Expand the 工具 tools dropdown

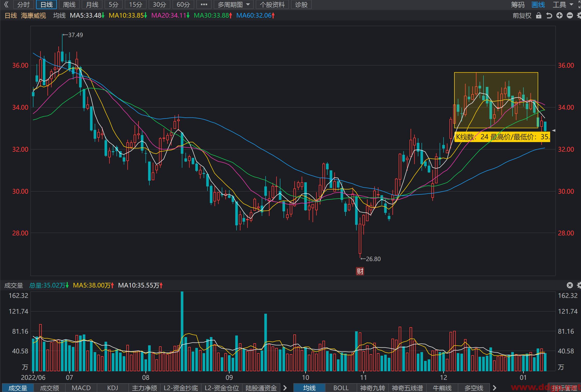[x=563, y=5]
